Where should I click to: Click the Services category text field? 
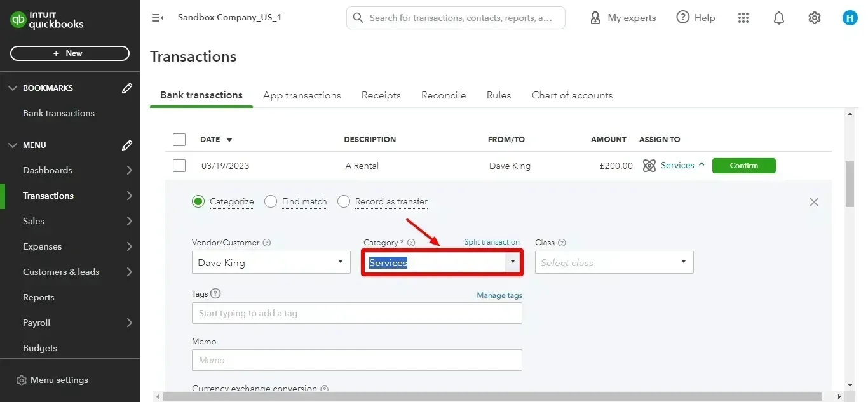tap(436, 262)
